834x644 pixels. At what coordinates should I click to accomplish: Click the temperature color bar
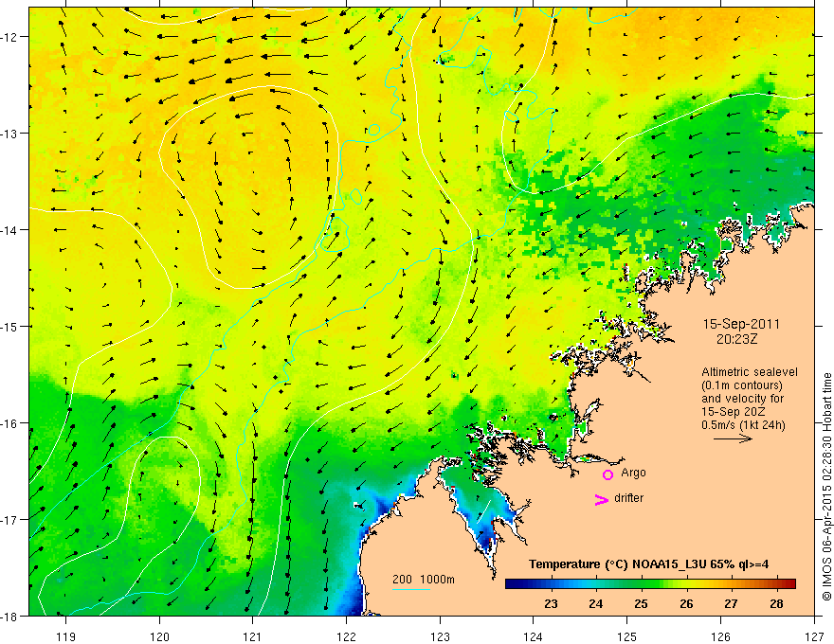click(650, 583)
